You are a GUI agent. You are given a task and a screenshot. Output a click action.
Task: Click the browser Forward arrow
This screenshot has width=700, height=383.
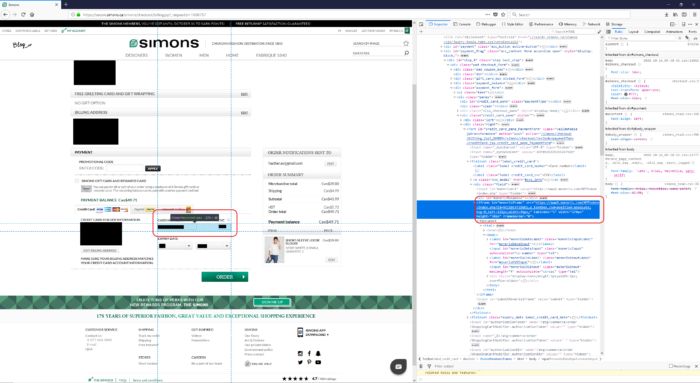click(14, 15)
